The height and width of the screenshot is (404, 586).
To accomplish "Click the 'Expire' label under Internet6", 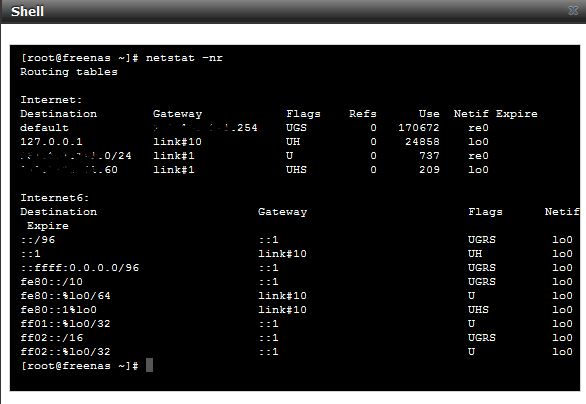I will 48,226.
